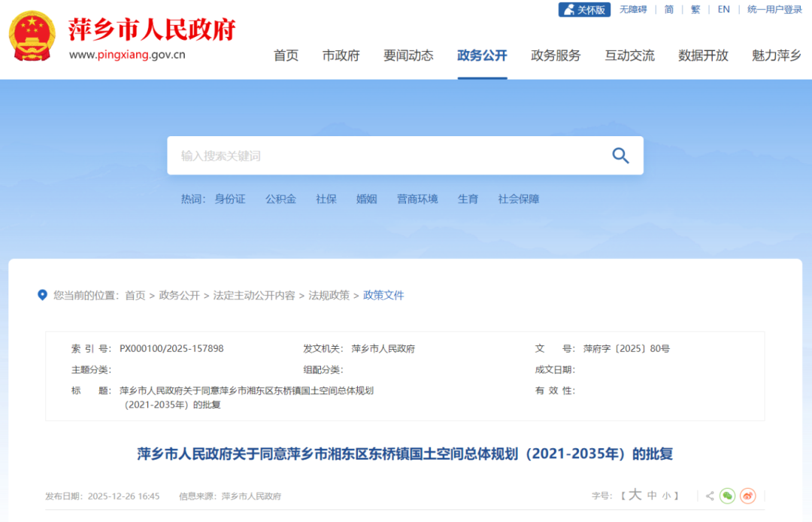This screenshot has width=812, height=522.
Task: Open 要闻动态 nav tab
Action: coord(408,56)
